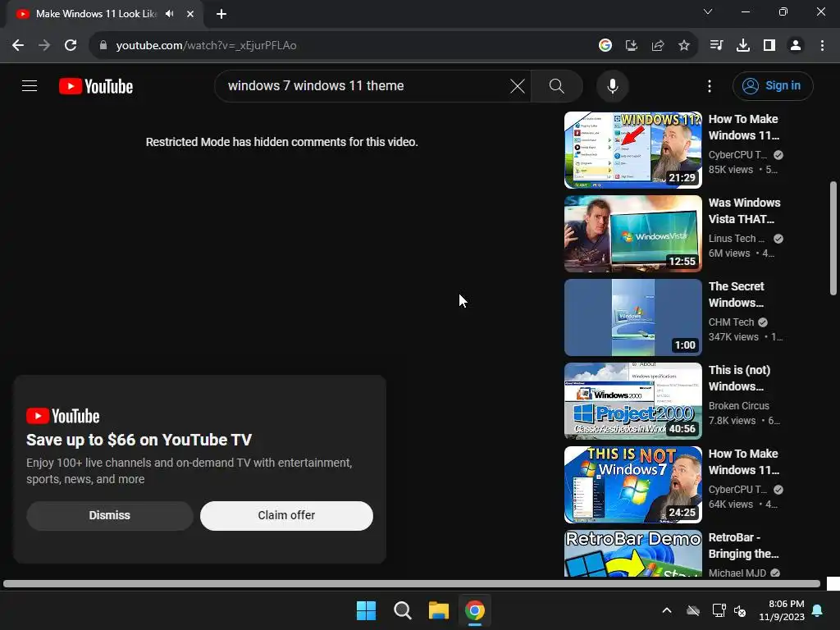Click the address bar URL
840x630 pixels.
(x=206, y=46)
